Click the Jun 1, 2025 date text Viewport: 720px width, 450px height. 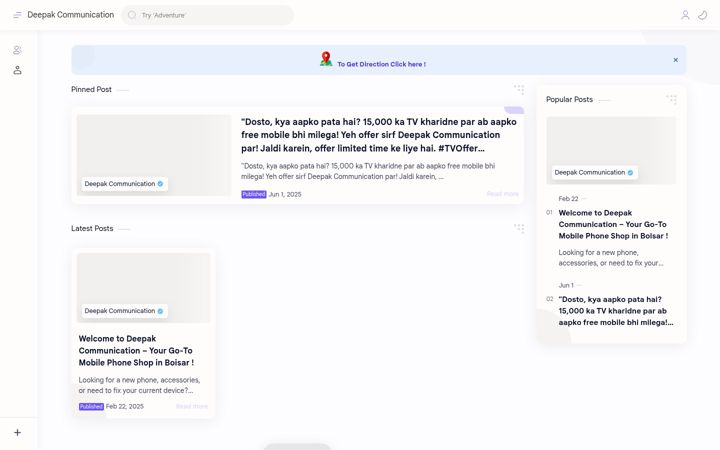[x=285, y=194]
